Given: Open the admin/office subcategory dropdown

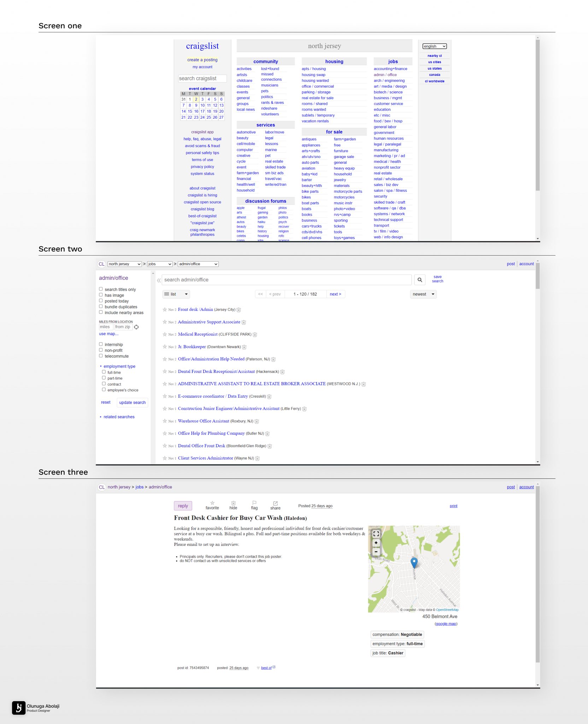Looking at the screenshot, I should point(198,264).
